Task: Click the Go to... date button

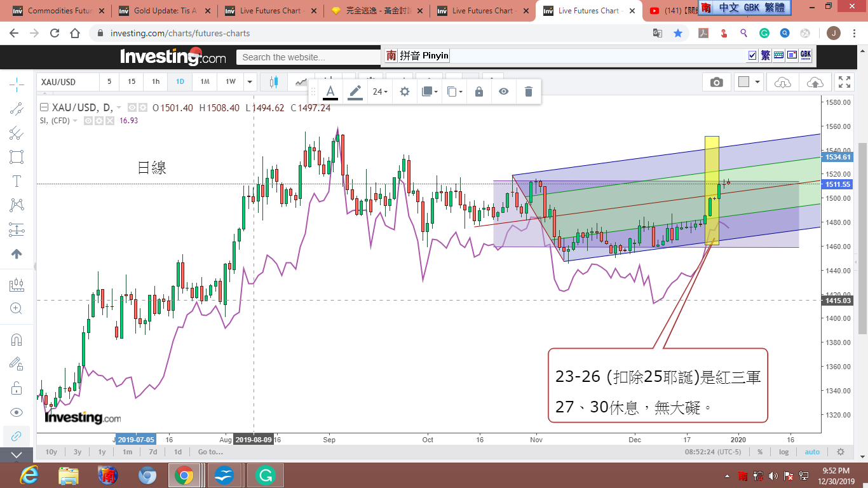Action: (x=210, y=452)
